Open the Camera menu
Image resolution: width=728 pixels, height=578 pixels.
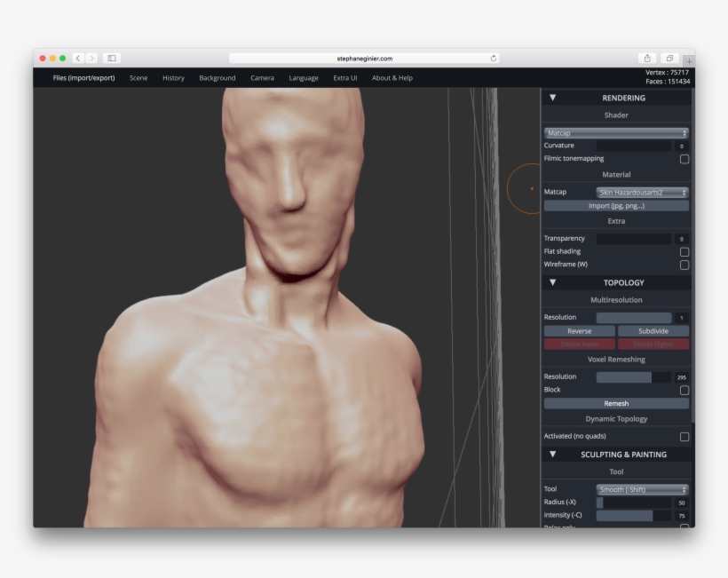coord(261,77)
